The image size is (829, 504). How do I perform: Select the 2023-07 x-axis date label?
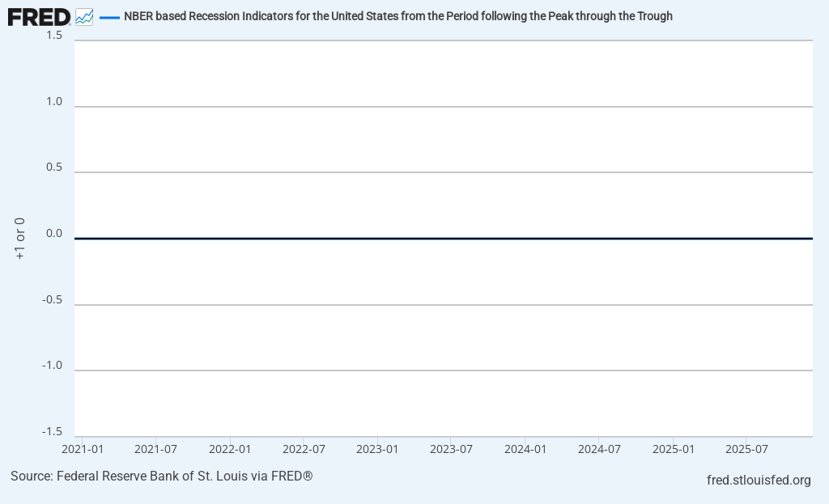point(451,448)
